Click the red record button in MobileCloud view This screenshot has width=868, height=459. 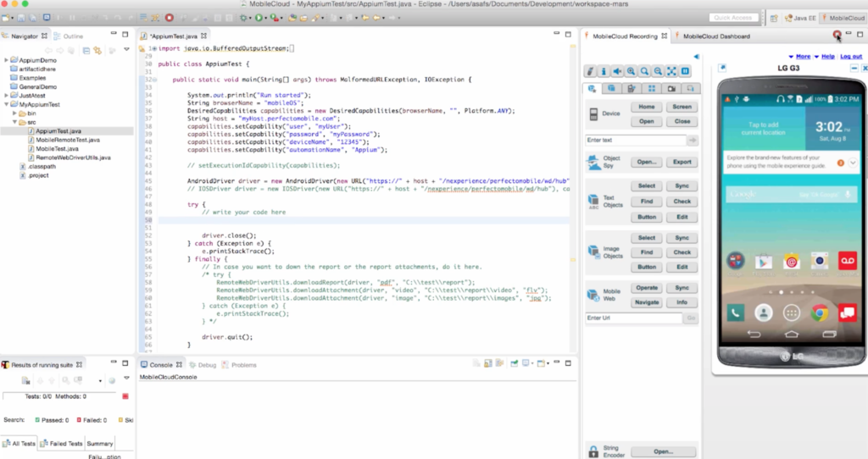837,35
